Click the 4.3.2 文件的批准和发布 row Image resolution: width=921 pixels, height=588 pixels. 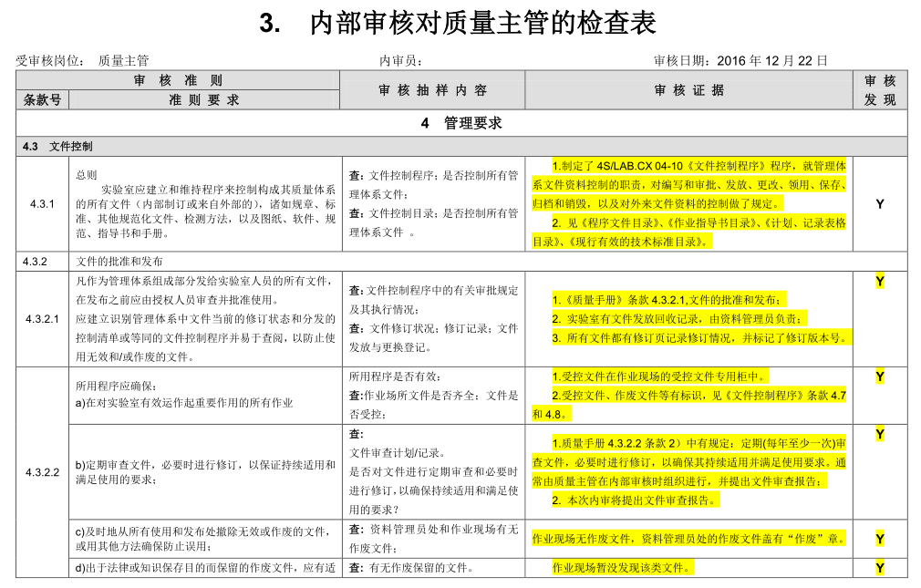tap(461, 262)
